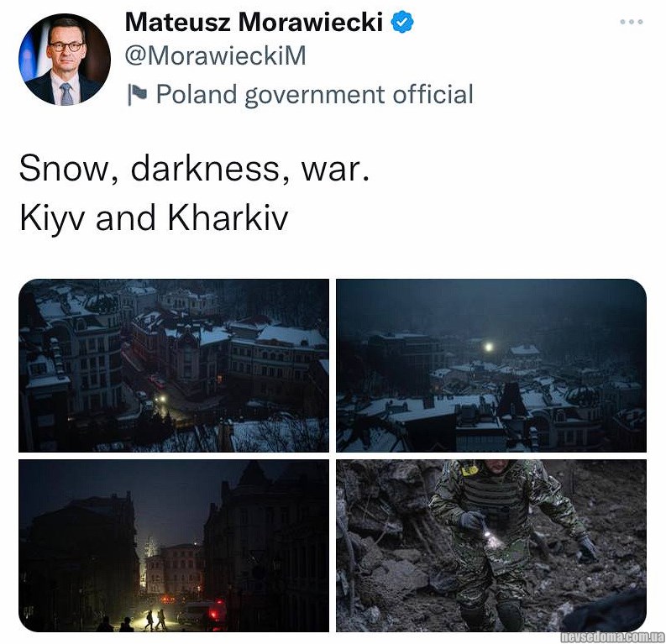This screenshot has width=666, height=644.
Task: Click the yellow patch on soldier's vest
Action: (470, 470)
